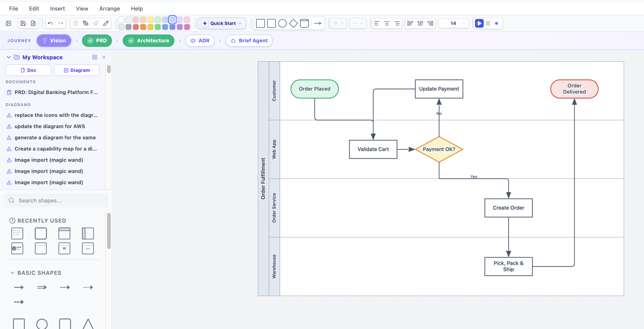644x329 pixels.
Task: Pick the saturated green color swatch
Action: coord(158,27)
